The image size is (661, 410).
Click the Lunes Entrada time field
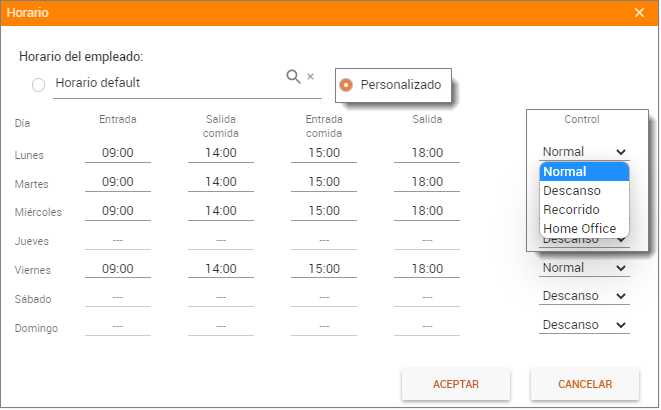117,153
